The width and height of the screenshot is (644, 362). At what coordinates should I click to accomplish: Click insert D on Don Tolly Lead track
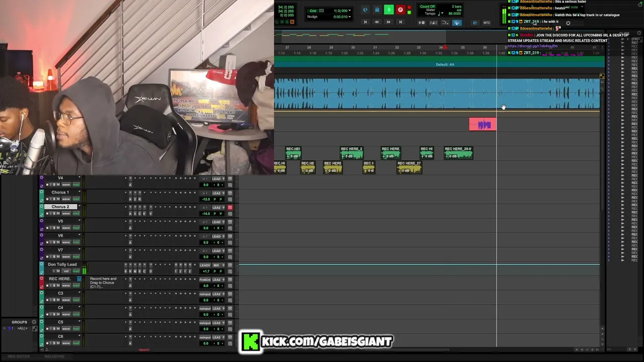(x=150, y=271)
